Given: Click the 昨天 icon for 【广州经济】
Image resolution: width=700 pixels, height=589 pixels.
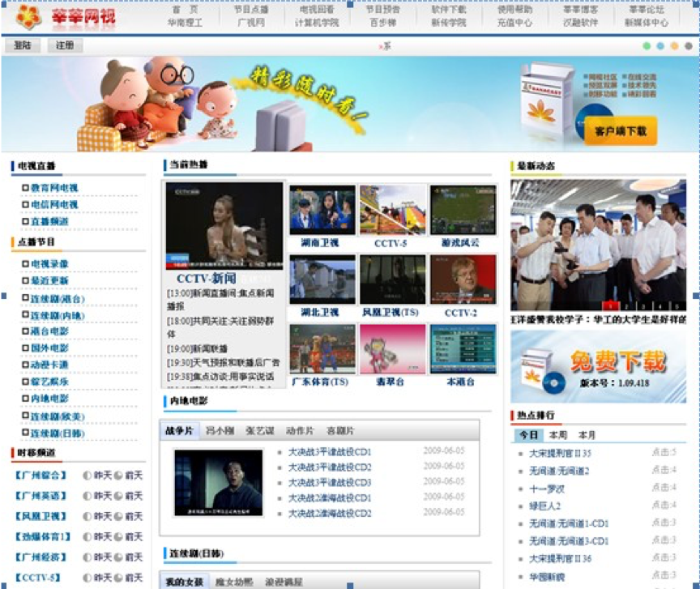Looking at the screenshot, I should click(87, 557).
